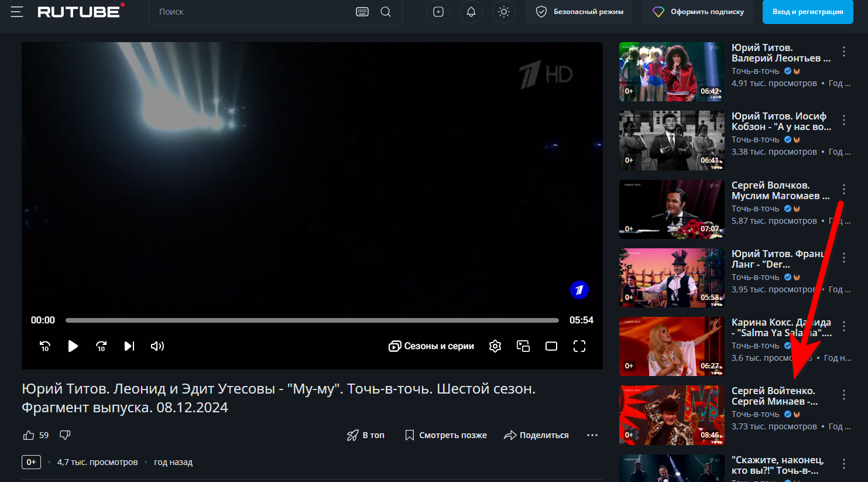The height and width of the screenshot is (482, 868).
Task: Open the notifications bell
Action: [x=471, y=12]
